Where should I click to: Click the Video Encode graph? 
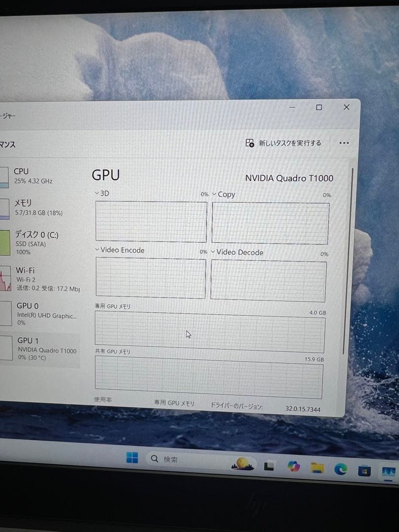151,278
